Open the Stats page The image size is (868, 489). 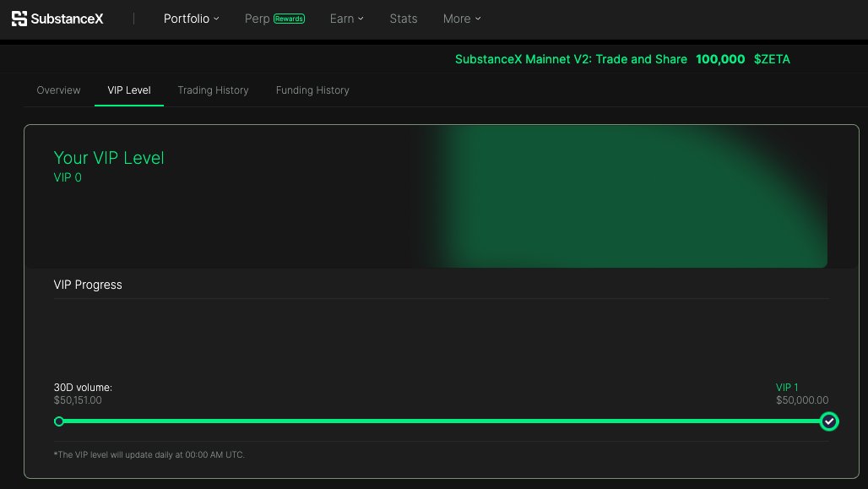pos(403,19)
